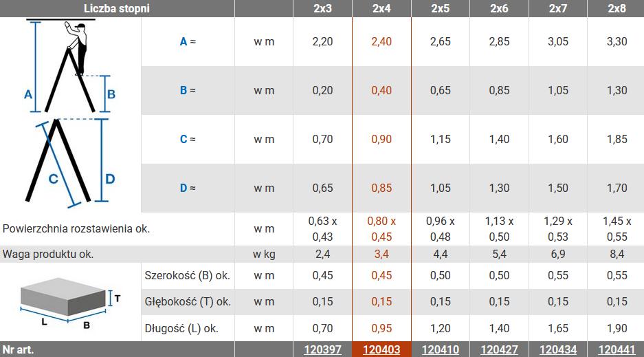The width and height of the screenshot is (644, 357).
Task: Click the 'Powierzchnia rozstawienia ok.' label
Action: 76,228
